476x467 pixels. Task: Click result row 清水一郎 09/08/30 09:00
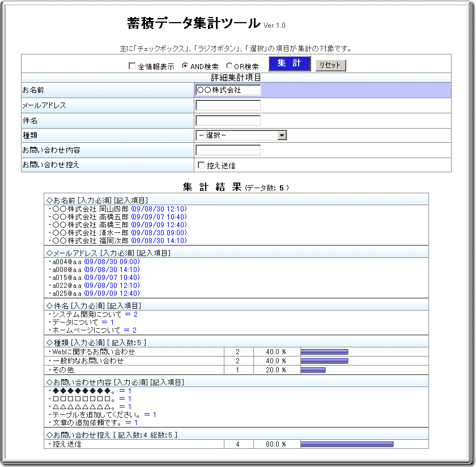[x=118, y=232]
